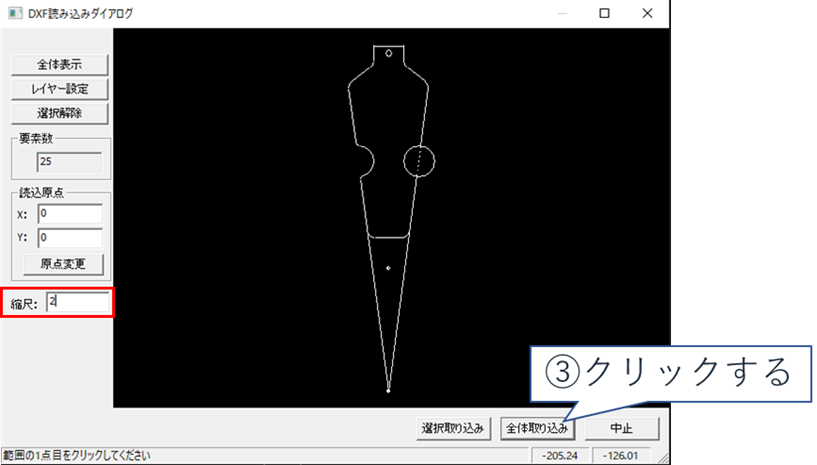Click the Y origin input field
The width and height of the screenshot is (817, 465).
[x=70, y=238]
